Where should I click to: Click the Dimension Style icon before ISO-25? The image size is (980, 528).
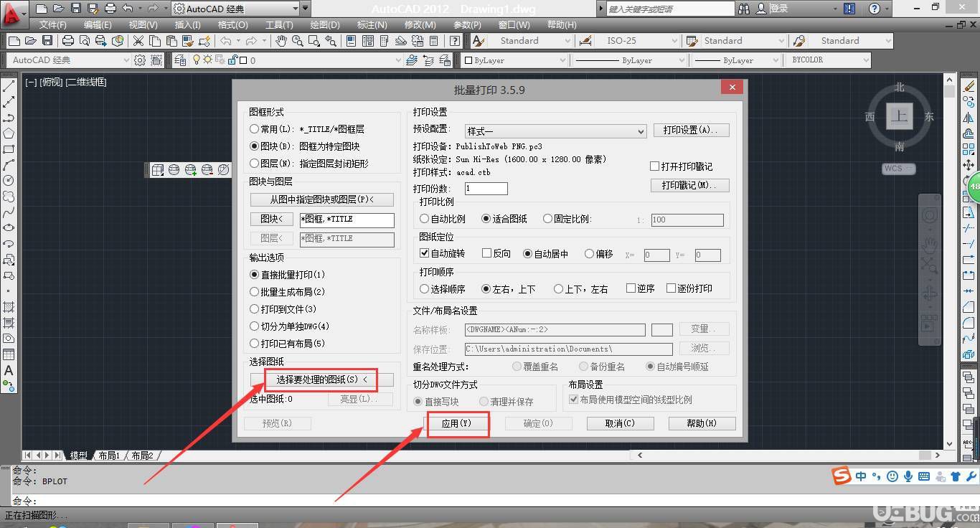click(x=585, y=41)
